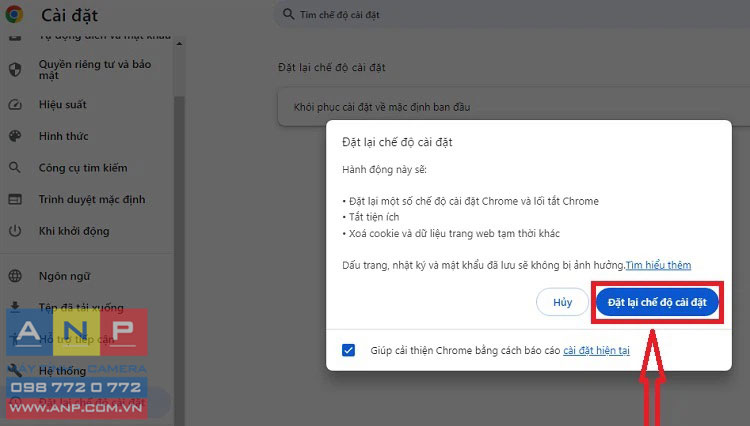Click the speedometer icon beside Hiệu suất
The width and height of the screenshot is (750, 426).
tap(15, 104)
